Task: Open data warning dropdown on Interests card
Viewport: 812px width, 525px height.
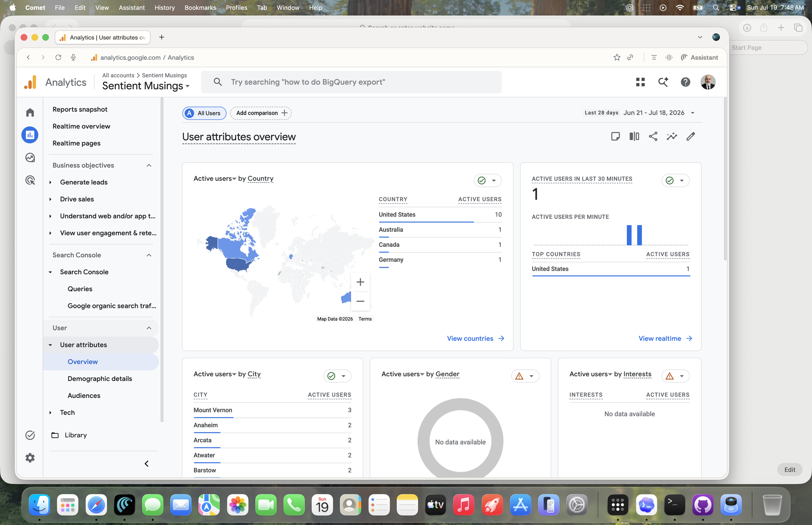Action: pos(675,376)
